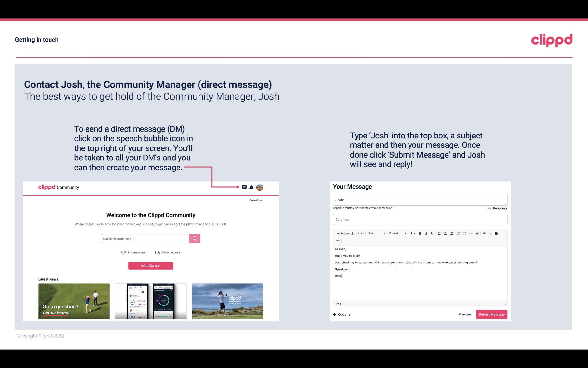Click the Ask a Question button
This screenshot has width=588, height=368.
[151, 265]
